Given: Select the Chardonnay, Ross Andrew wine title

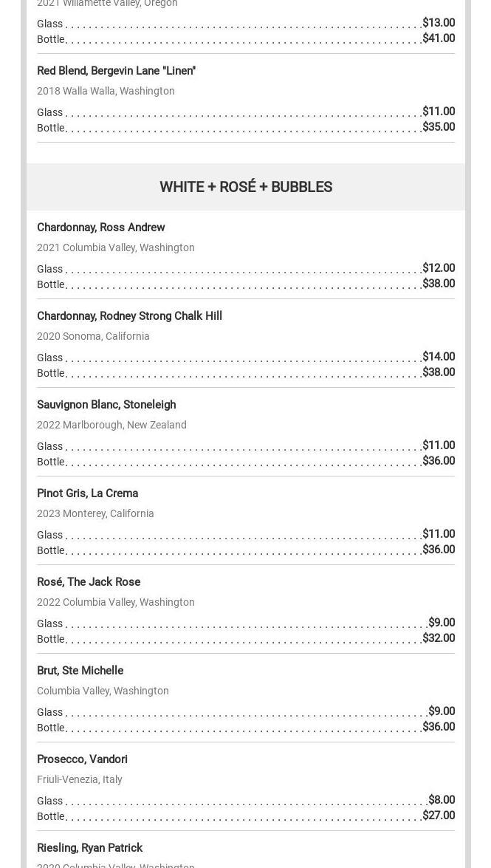Looking at the screenshot, I should 101,228.
